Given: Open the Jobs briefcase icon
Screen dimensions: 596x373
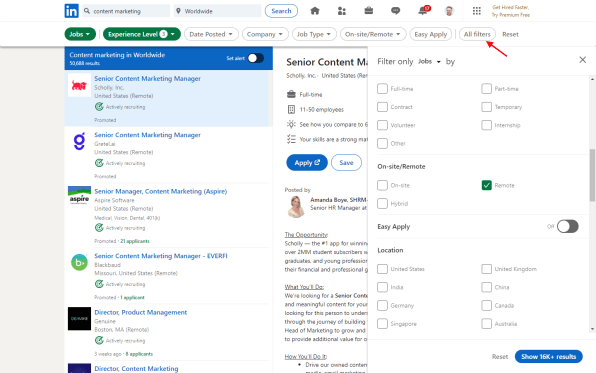Looking at the screenshot, I should pyautogui.click(x=368, y=11).
